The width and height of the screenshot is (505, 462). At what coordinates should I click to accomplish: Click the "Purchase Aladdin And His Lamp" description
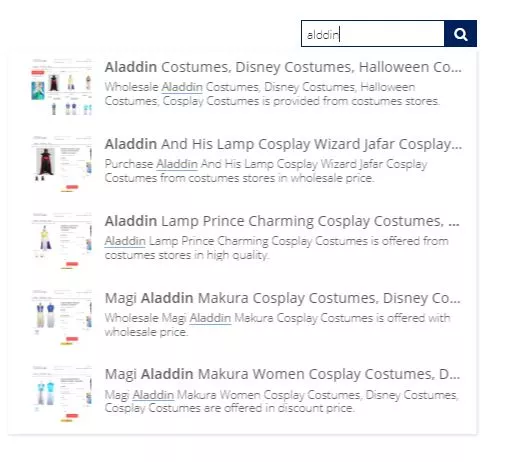[x=266, y=171]
